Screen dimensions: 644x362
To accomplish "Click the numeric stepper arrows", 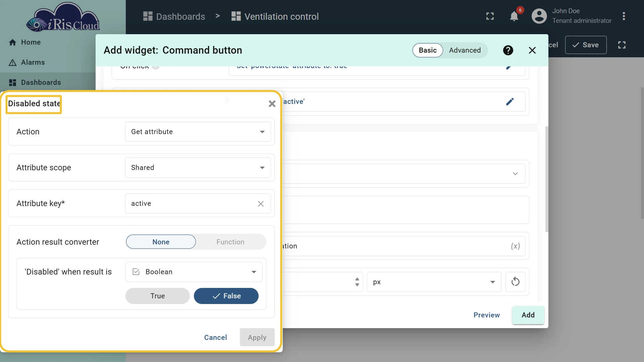I will click(x=357, y=282).
